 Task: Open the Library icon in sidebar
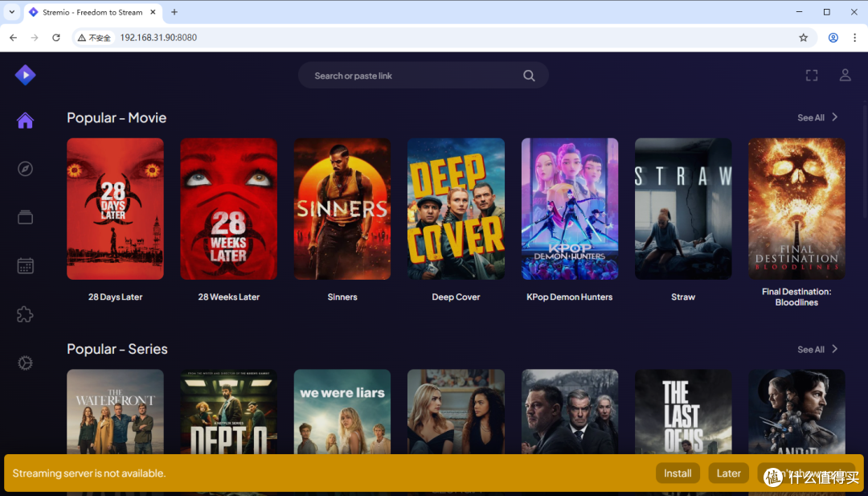pos(25,217)
